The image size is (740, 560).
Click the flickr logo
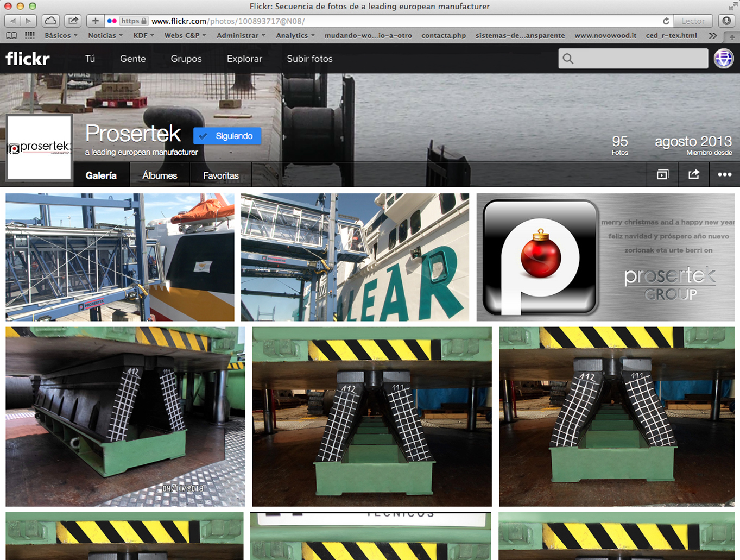pos(28,59)
